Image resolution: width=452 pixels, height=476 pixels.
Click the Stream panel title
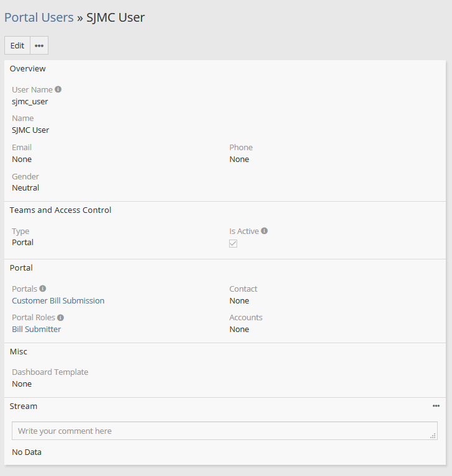(24, 406)
